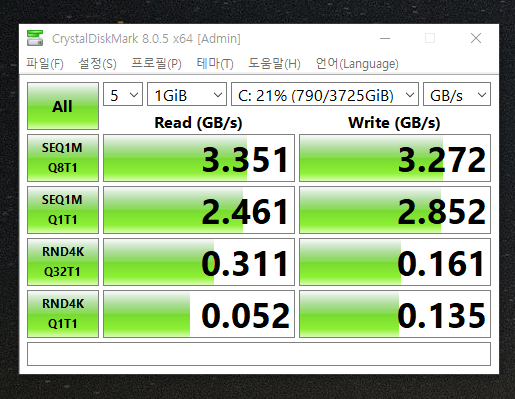Open the 언어(Language) menu
The width and height of the screenshot is (515, 399).
pyautogui.click(x=357, y=63)
